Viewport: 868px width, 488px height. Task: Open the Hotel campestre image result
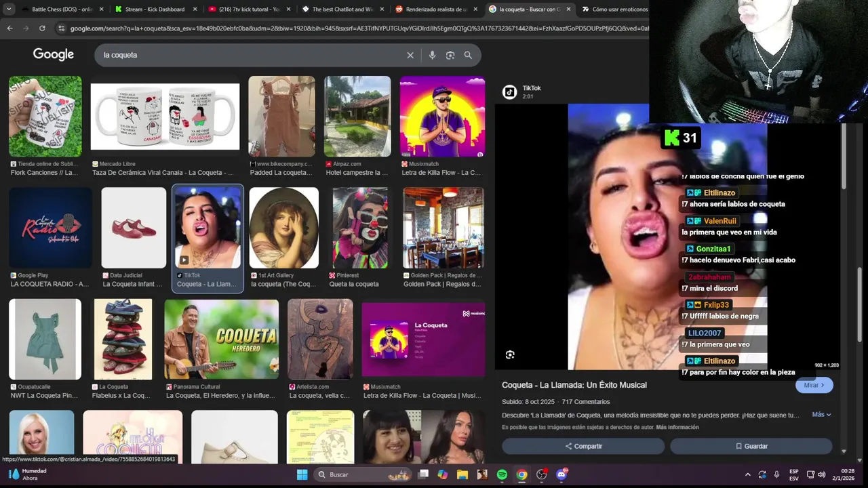[x=357, y=117]
